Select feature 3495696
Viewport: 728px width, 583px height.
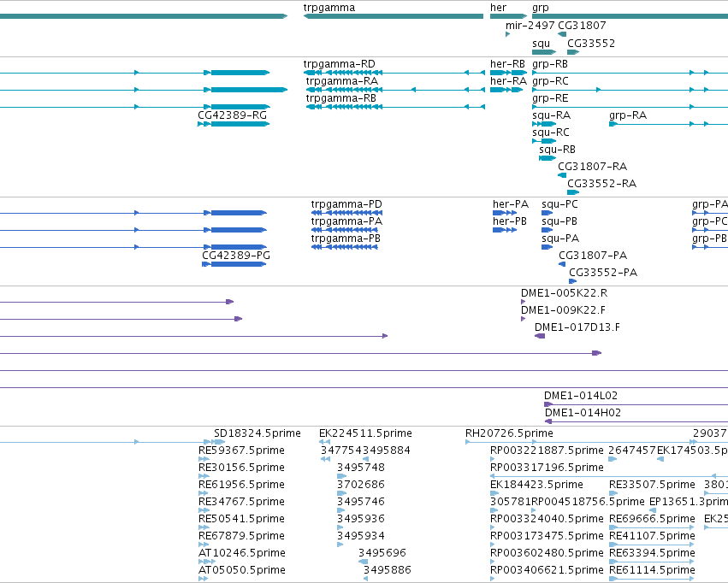coord(382,553)
